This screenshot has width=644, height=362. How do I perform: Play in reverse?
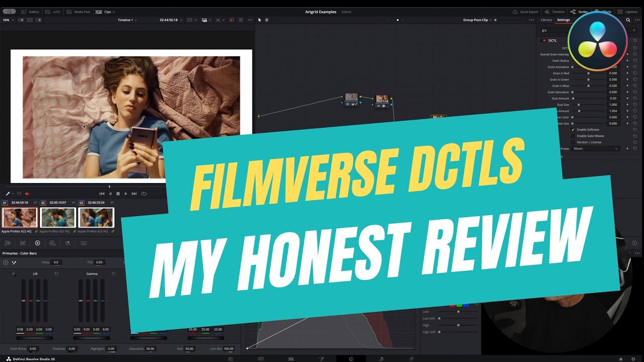click(x=110, y=194)
